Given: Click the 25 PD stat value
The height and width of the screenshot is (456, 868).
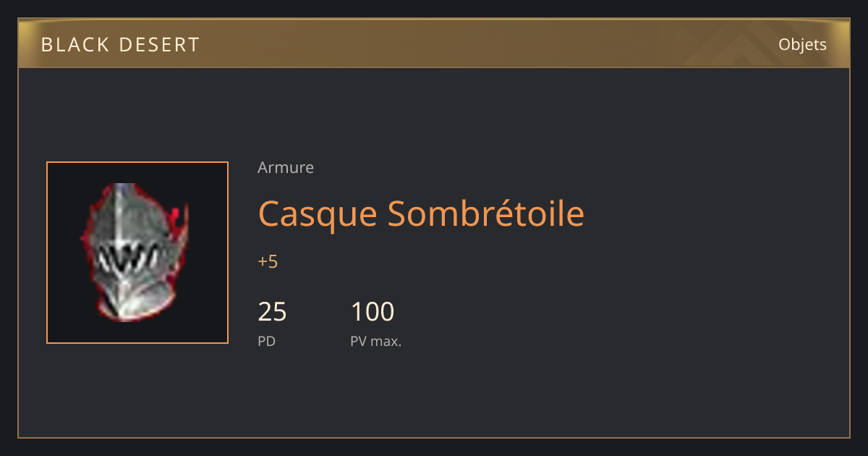Looking at the screenshot, I should [272, 312].
